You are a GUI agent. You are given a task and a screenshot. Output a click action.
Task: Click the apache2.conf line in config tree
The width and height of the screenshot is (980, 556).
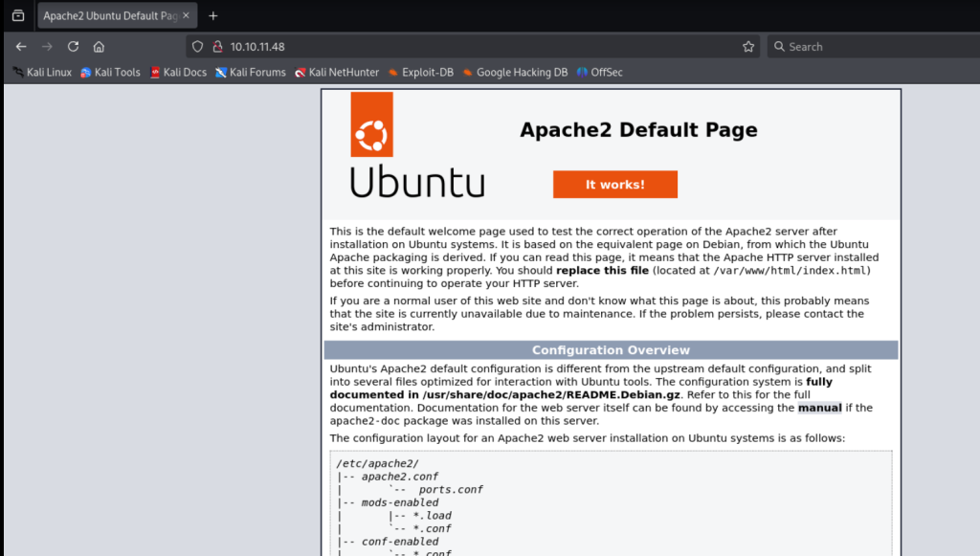400,477
